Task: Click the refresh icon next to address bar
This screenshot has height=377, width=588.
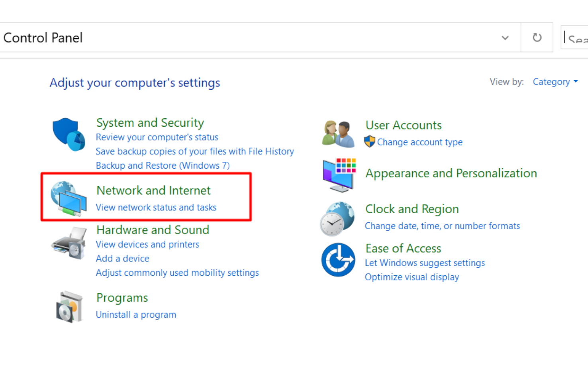Action: pyautogui.click(x=537, y=37)
